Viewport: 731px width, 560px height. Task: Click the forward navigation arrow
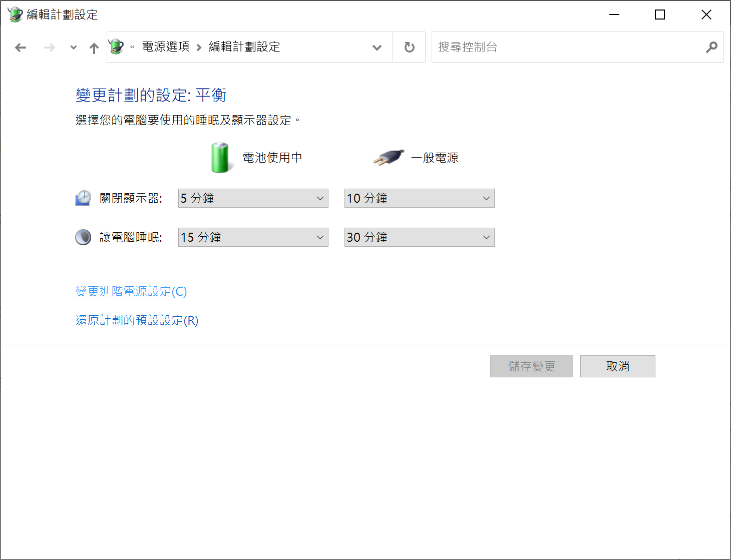coord(50,48)
